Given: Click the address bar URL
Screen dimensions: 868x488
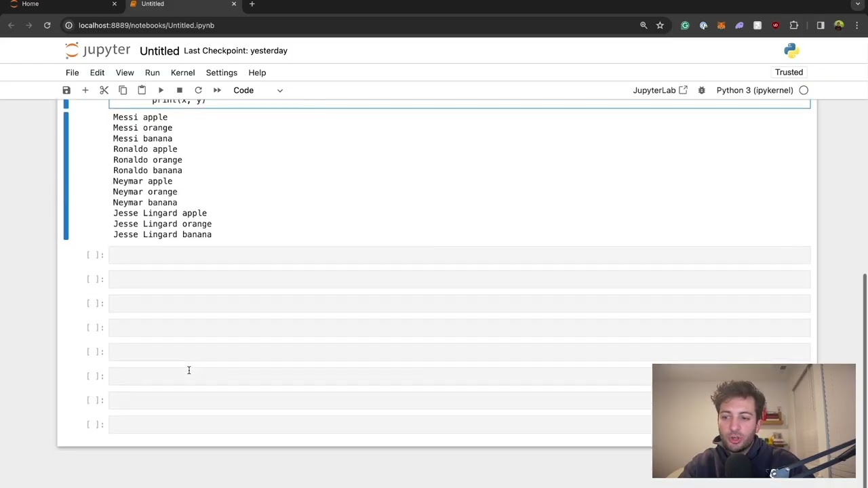Looking at the screenshot, I should click(x=146, y=26).
